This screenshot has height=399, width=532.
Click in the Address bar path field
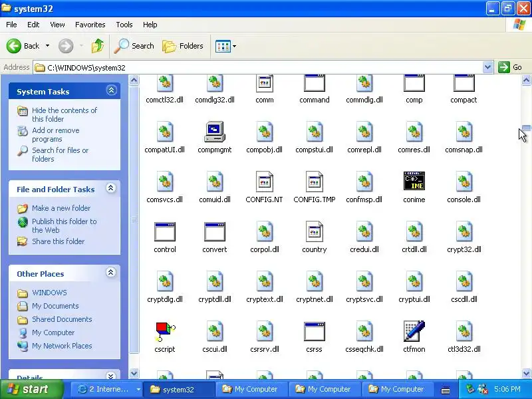coord(258,68)
